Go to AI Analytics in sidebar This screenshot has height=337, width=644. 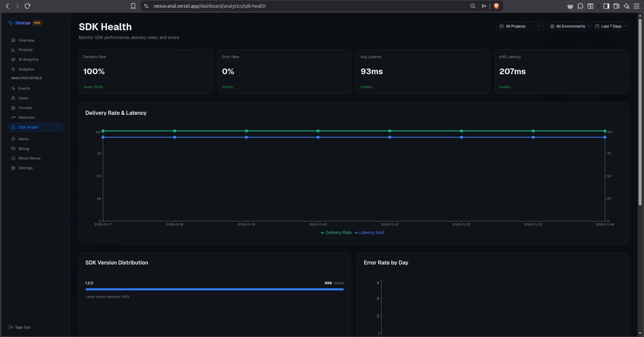click(29, 59)
